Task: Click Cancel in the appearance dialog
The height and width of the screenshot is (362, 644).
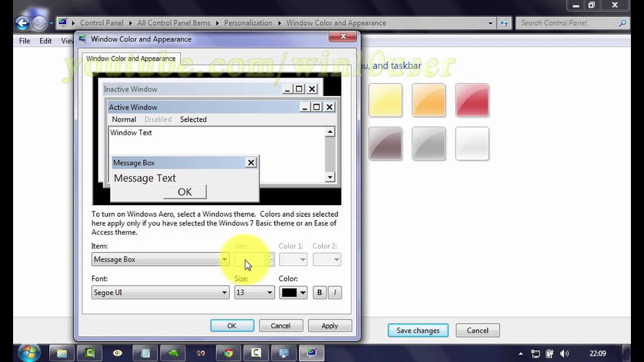Action: pos(281,326)
